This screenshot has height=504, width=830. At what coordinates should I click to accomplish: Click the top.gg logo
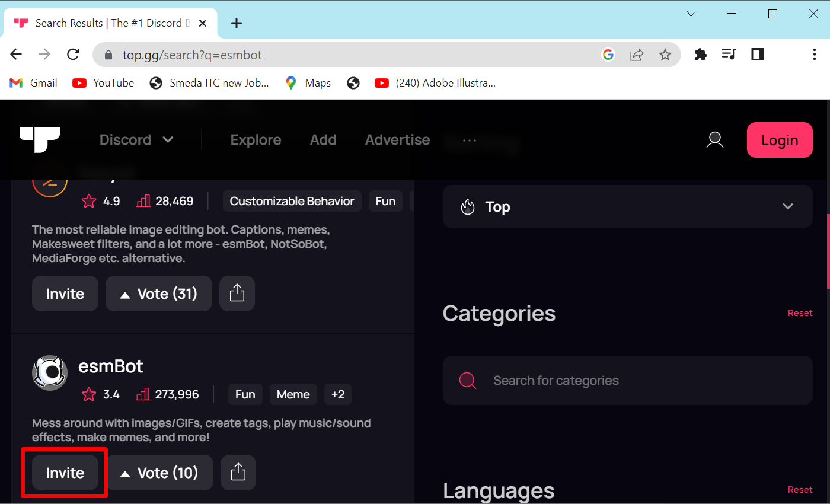click(x=40, y=139)
